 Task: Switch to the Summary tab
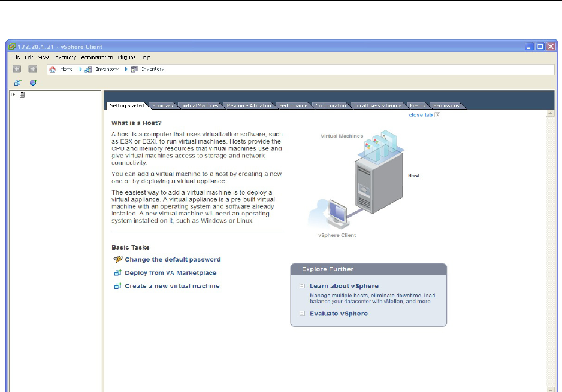pos(162,105)
